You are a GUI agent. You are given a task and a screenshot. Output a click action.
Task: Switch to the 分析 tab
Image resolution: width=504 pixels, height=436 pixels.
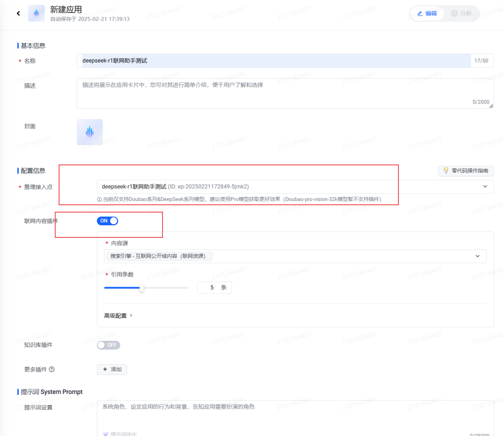click(x=461, y=14)
